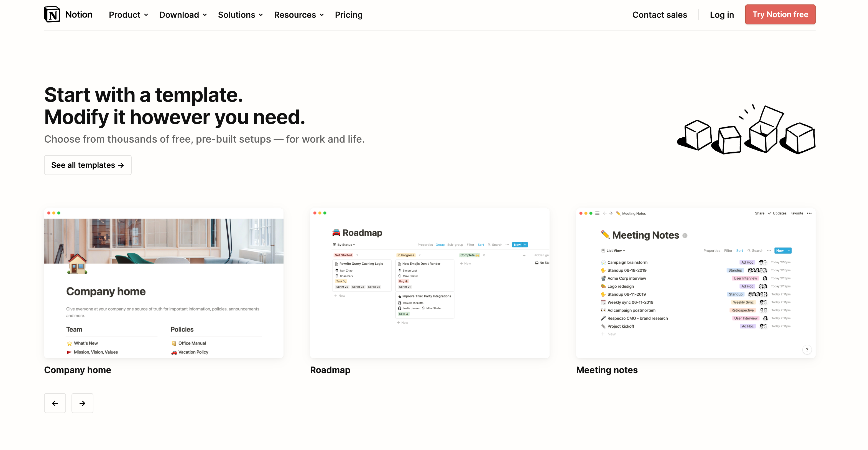Screen dimensions: 868x450
Task: Expand the Solutions dropdown menu
Action: [x=240, y=15]
